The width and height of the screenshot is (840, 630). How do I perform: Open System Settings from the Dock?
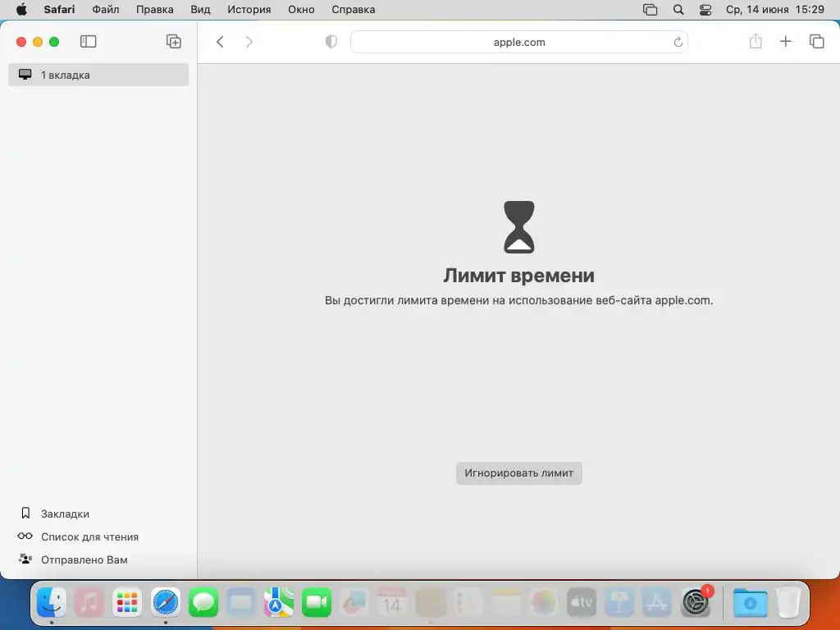pos(696,602)
